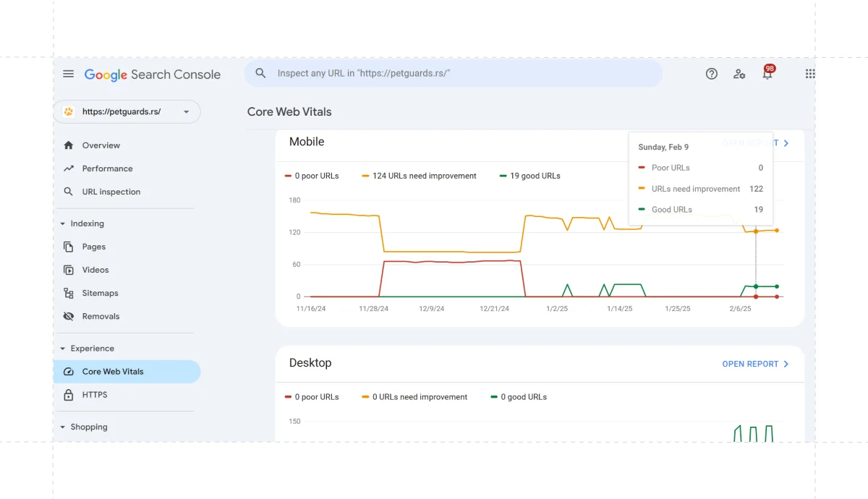
Task: Open the notifications bell with 98 badge
Action: click(767, 72)
